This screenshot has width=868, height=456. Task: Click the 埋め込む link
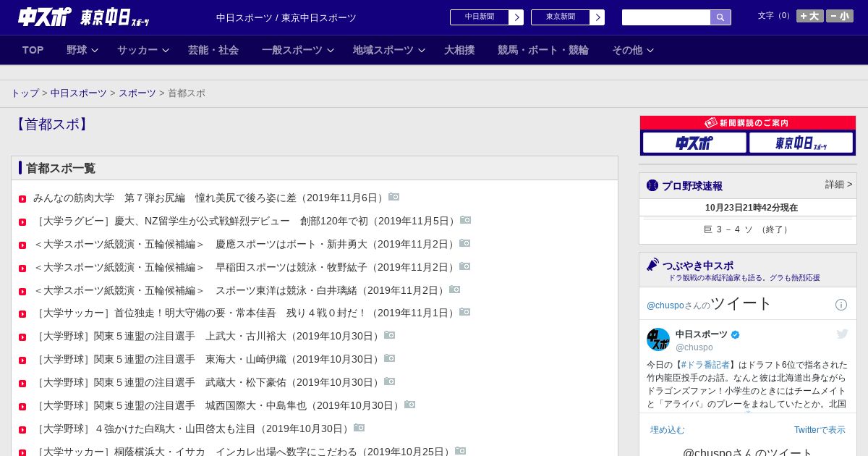[668, 430]
